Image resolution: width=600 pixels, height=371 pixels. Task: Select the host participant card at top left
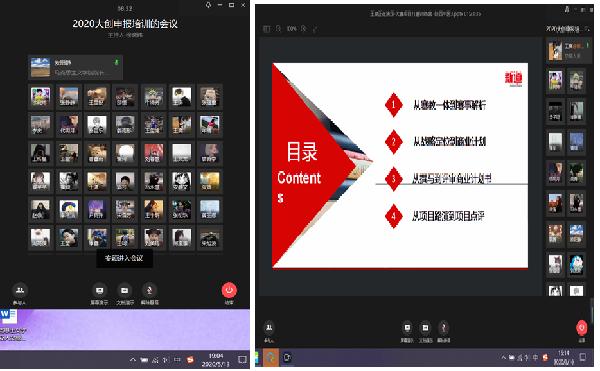pyautogui.click(x=75, y=67)
